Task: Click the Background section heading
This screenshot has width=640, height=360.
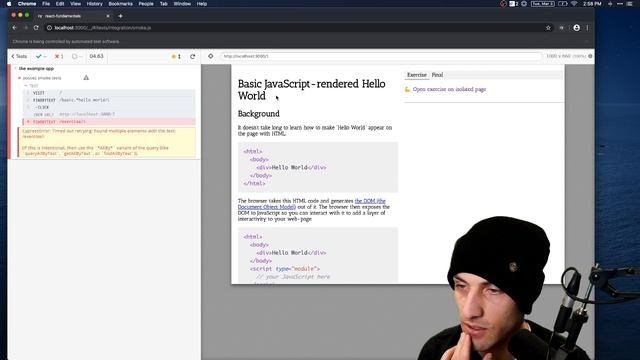Action: pos(259,114)
